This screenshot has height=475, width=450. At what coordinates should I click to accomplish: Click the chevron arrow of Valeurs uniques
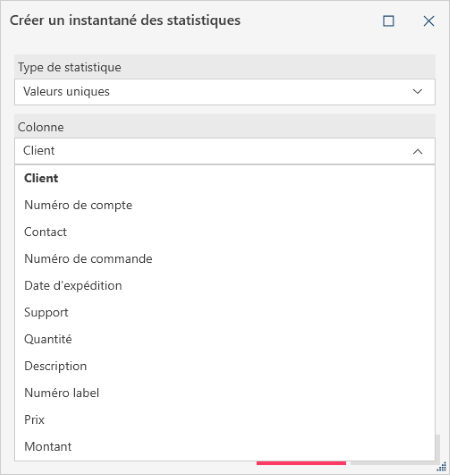(417, 91)
